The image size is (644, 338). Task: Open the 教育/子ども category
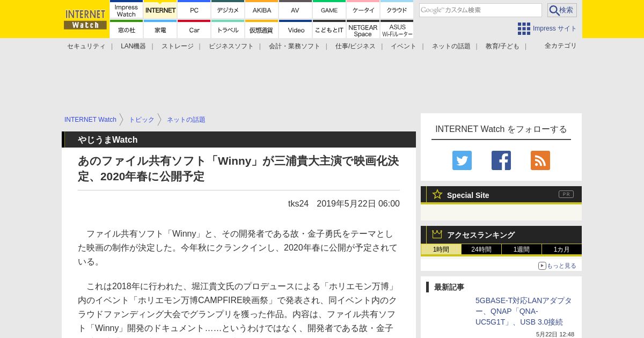point(502,46)
